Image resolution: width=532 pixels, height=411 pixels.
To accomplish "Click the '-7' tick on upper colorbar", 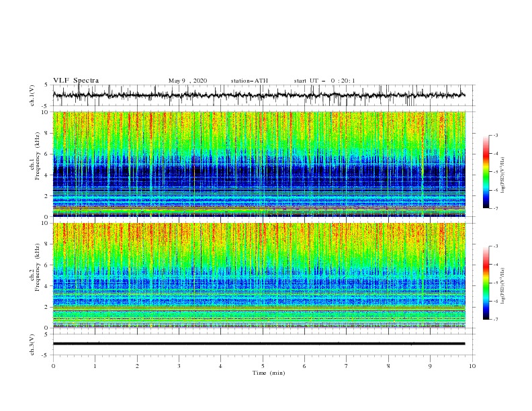I will [x=496, y=208].
